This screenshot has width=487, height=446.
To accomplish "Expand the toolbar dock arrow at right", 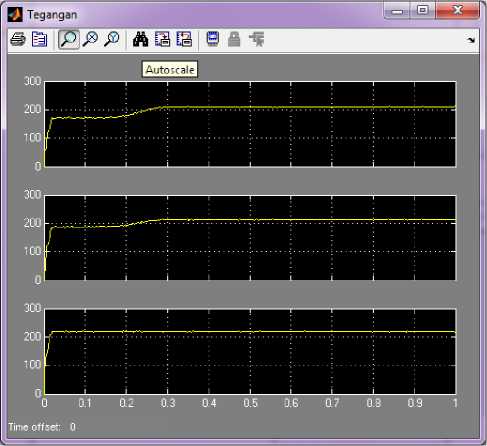I will [471, 40].
